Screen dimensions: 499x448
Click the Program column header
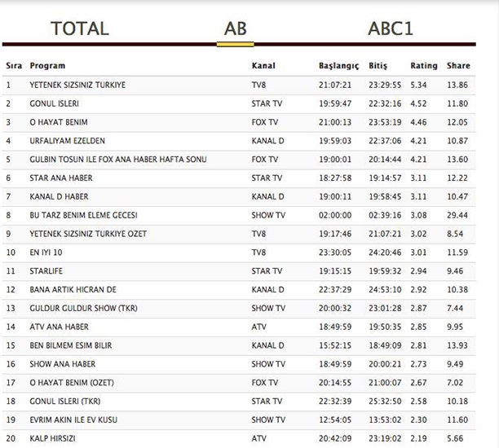tap(47, 66)
